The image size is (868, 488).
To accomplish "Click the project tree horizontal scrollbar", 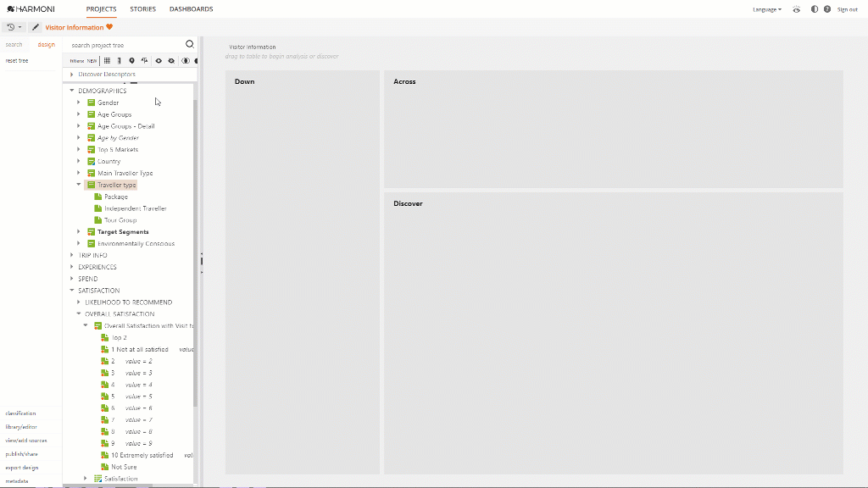I will [108, 485].
